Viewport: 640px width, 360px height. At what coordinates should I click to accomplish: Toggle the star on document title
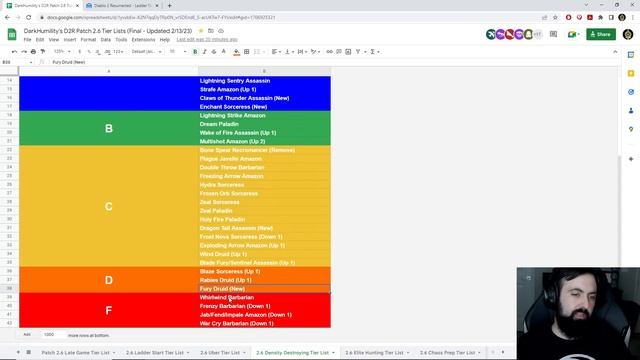click(x=201, y=31)
